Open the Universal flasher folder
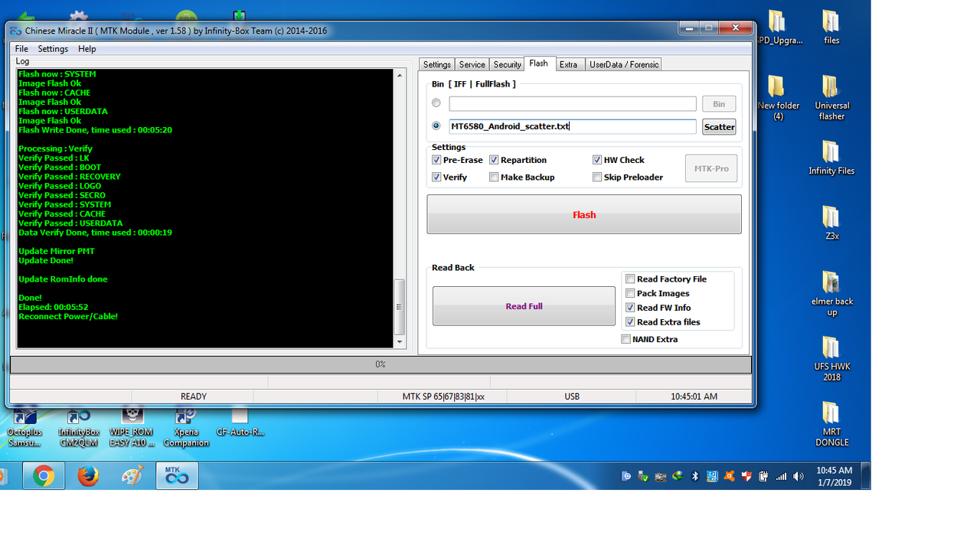This screenshot has width=980, height=551. (831, 97)
